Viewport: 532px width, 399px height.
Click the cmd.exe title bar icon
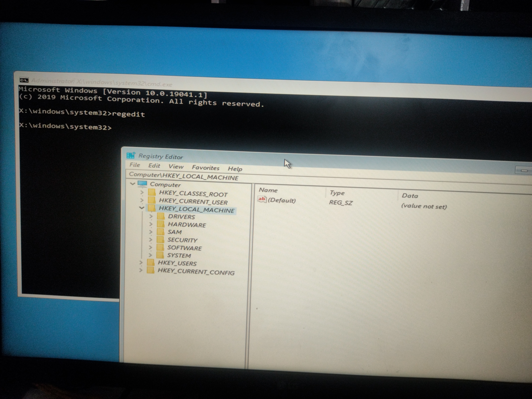tap(24, 80)
